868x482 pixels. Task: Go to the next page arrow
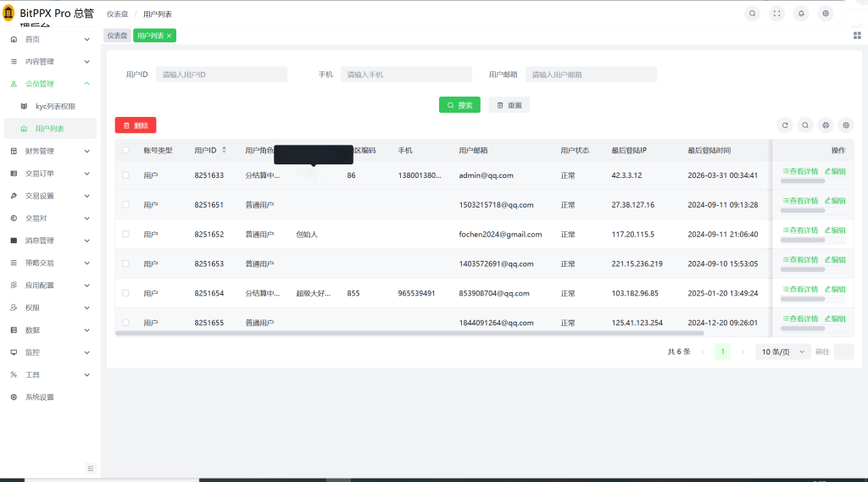point(743,352)
